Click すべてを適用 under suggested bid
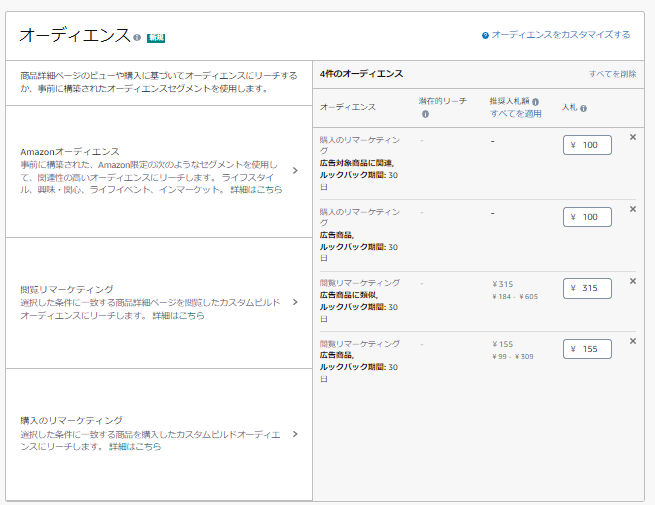The width and height of the screenshot is (655, 505). [515, 114]
